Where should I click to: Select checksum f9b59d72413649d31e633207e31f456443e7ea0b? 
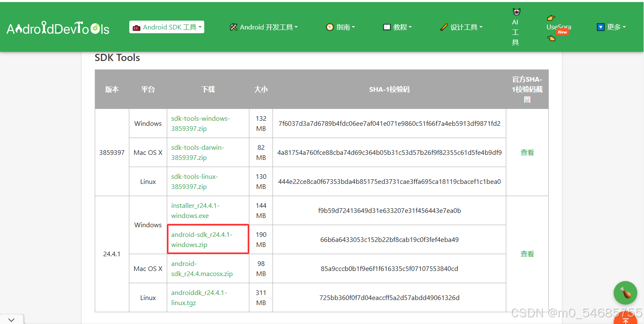tap(390, 210)
